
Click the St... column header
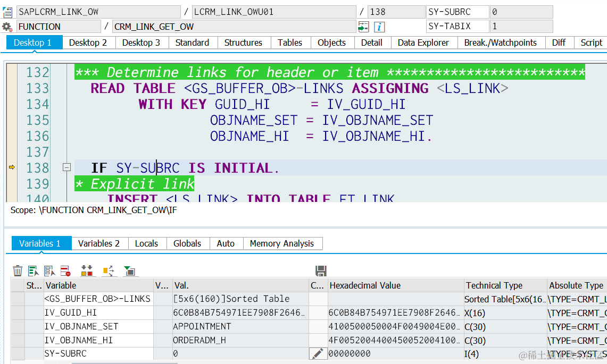tap(34, 285)
